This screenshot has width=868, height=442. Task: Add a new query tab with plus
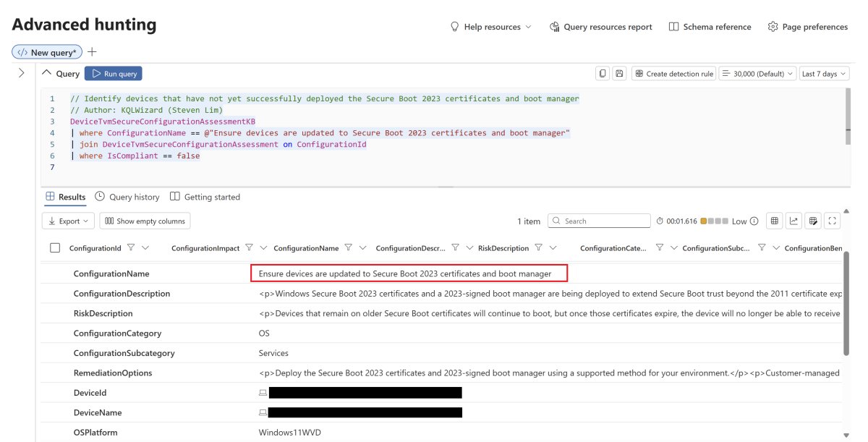92,52
